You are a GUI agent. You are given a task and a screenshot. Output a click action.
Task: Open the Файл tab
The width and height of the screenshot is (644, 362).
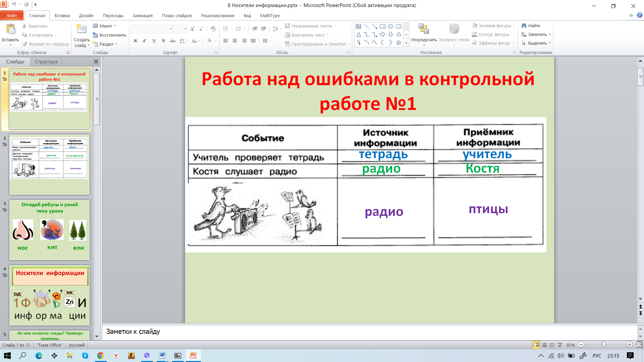pos(12,15)
